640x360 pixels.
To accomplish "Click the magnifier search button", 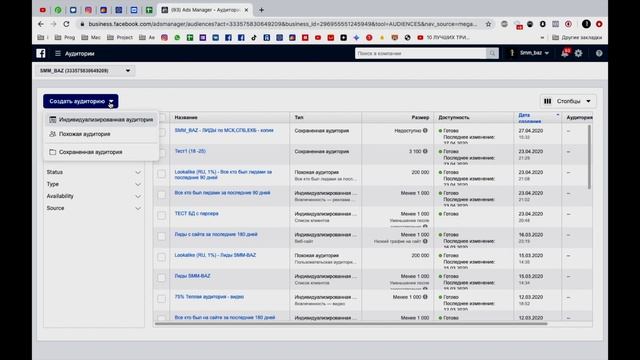I will pos(492,53).
